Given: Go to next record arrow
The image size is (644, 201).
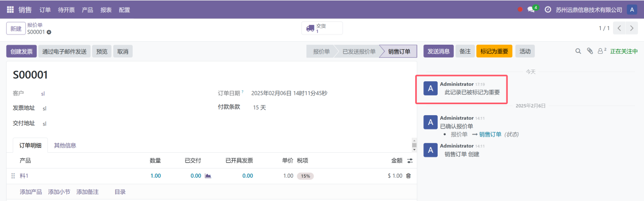Looking at the screenshot, I should click(x=632, y=28).
